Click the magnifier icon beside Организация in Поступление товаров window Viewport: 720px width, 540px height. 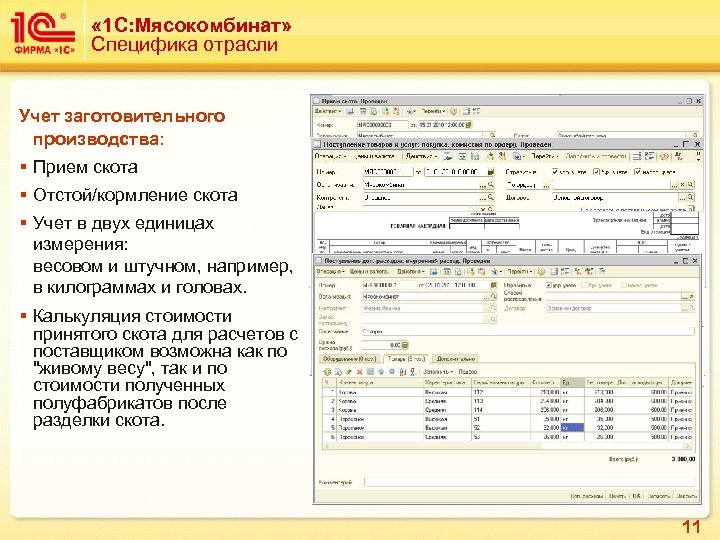(x=491, y=185)
